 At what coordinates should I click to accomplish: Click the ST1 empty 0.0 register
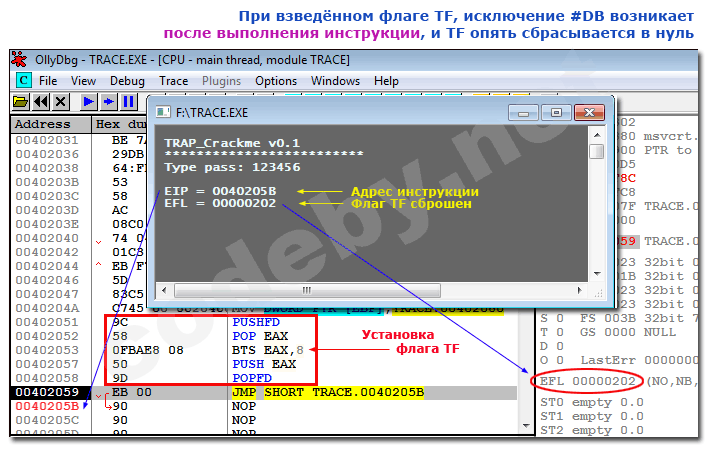coord(591,416)
